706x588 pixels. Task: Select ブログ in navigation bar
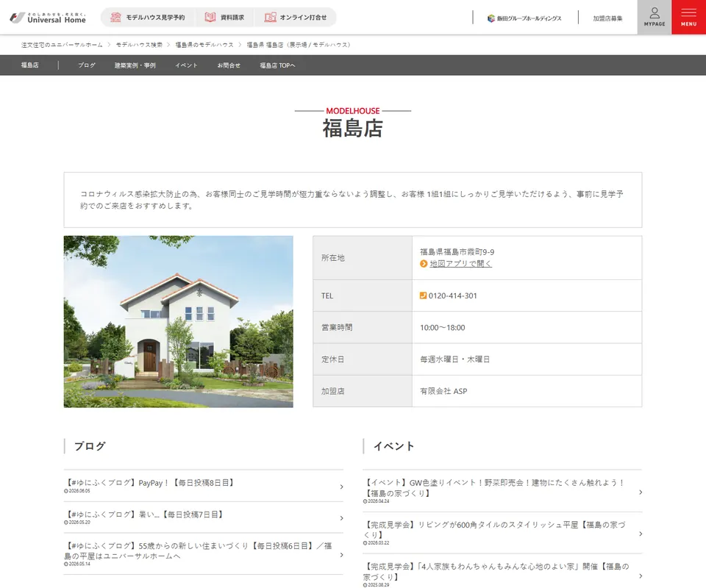coord(87,65)
